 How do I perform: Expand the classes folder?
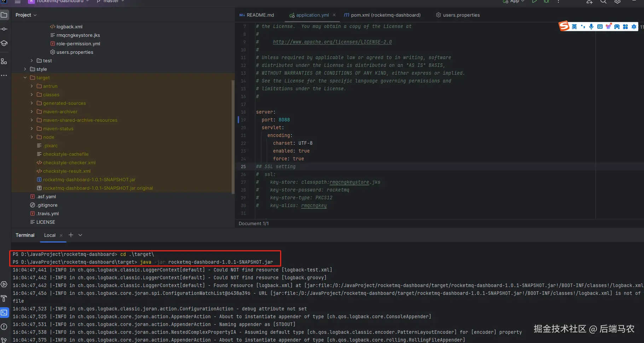point(32,95)
